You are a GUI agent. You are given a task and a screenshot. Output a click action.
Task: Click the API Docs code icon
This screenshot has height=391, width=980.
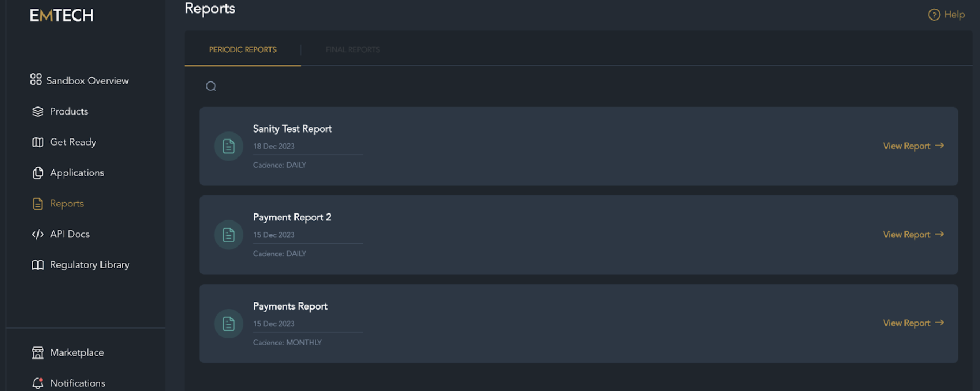click(37, 234)
